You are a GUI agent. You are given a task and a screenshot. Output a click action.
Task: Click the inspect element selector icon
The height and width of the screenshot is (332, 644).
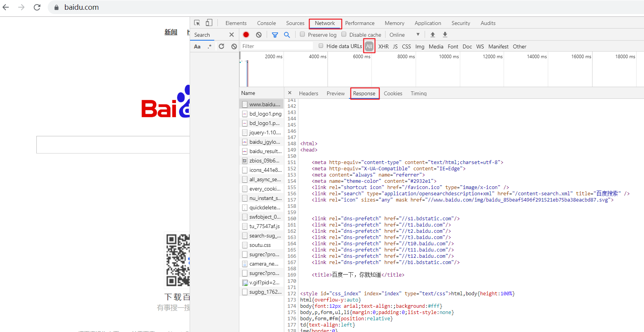coord(197,23)
